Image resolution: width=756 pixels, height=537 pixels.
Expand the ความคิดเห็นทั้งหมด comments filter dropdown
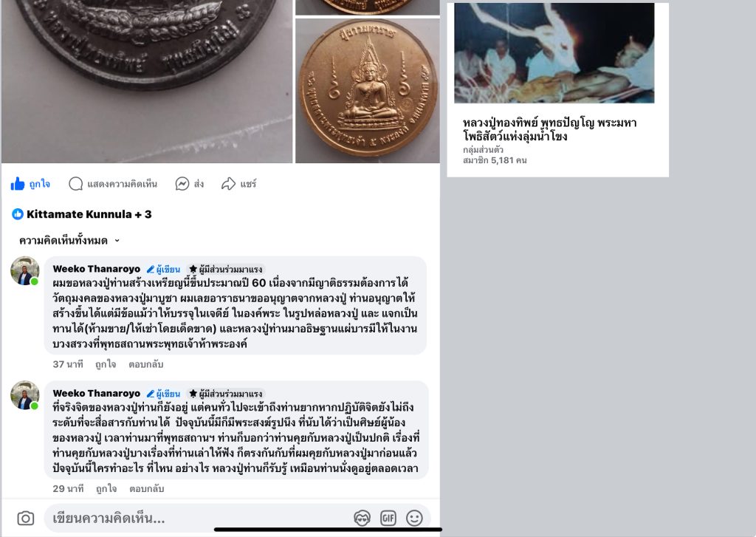pyautogui.click(x=69, y=240)
